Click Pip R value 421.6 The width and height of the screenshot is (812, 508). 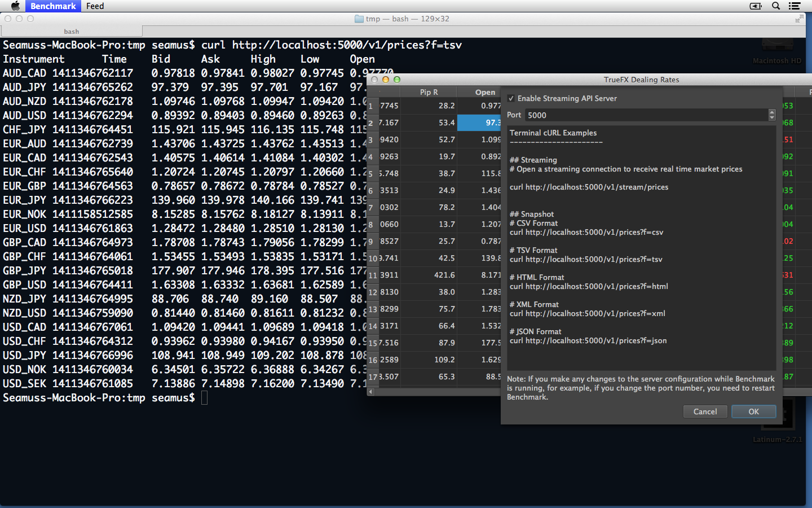pyautogui.click(x=444, y=275)
